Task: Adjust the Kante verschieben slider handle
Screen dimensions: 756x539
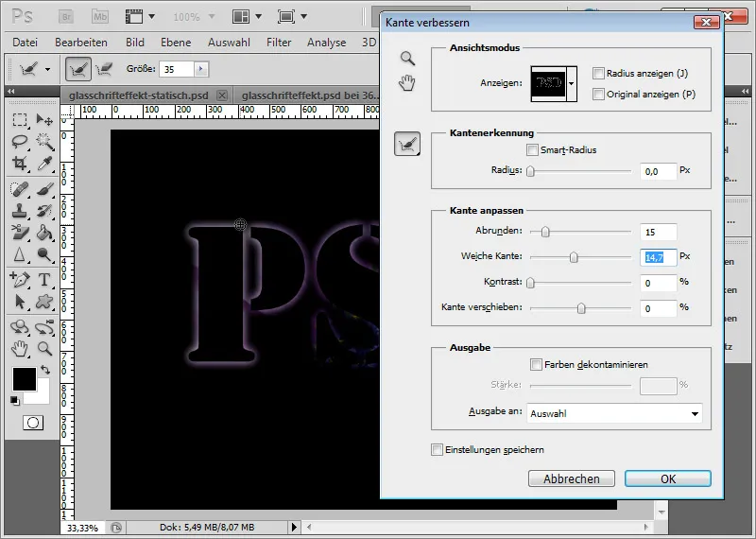Action: click(581, 308)
